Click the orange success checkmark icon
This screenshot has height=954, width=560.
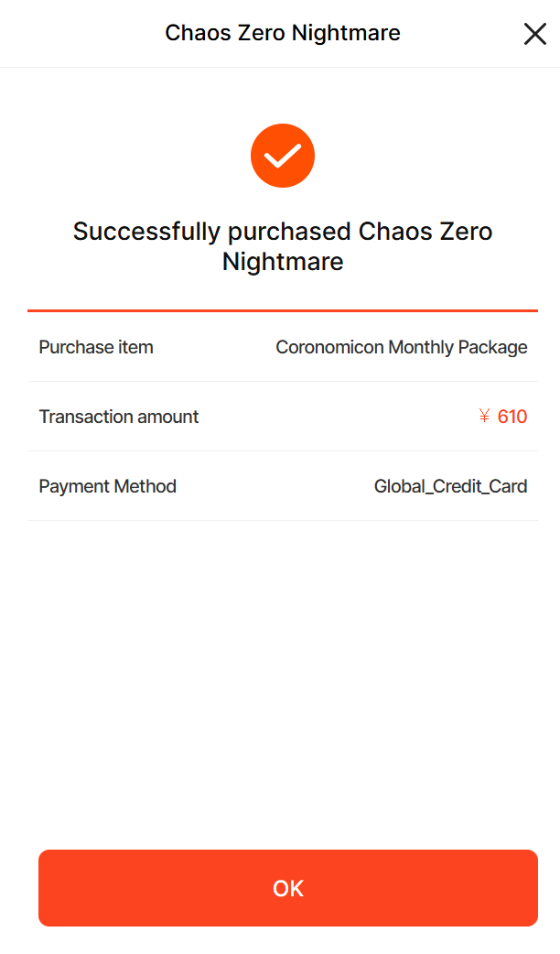283,156
